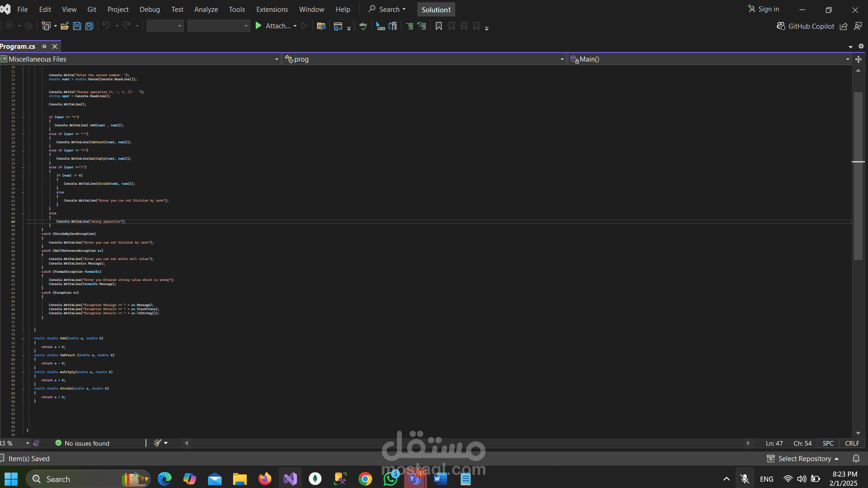Click the split editor window icon
This screenshot has height=488, width=868.
click(858, 59)
